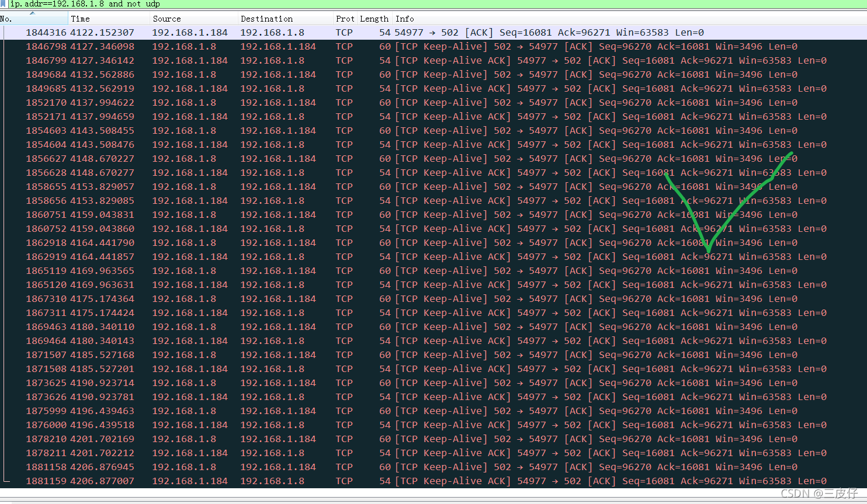The image size is (867, 504).
Task: Select the packet with time 4185.527201
Action: [434, 369]
